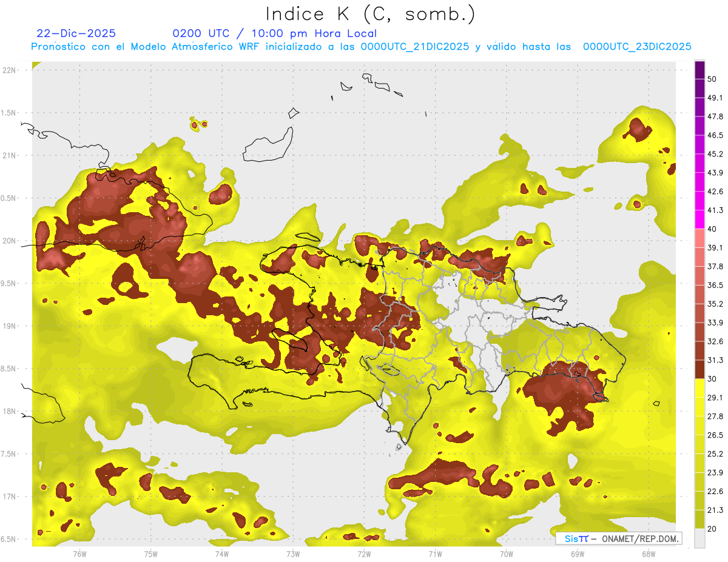This screenshot has height=562, width=728.
Task: Click the '39.1' colorbar value
Action: (715, 248)
